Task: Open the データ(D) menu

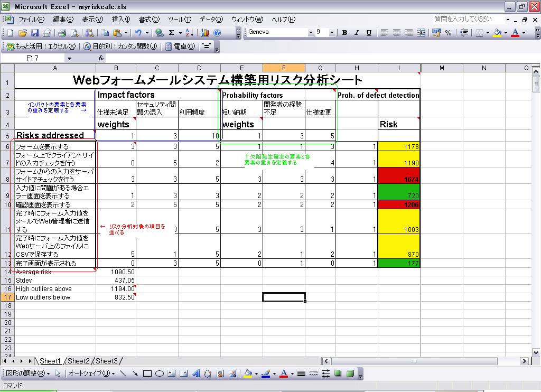Action: point(211,20)
